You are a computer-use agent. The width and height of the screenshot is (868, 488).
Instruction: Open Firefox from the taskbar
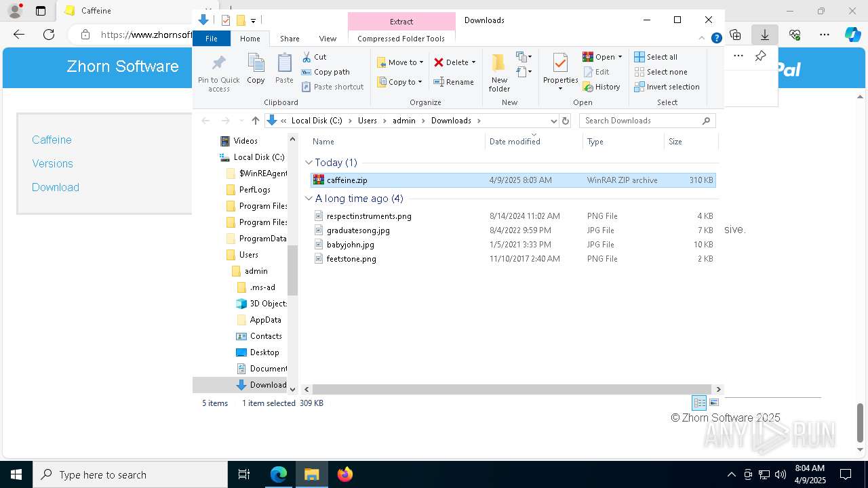pyautogui.click(x=344, y=474)
